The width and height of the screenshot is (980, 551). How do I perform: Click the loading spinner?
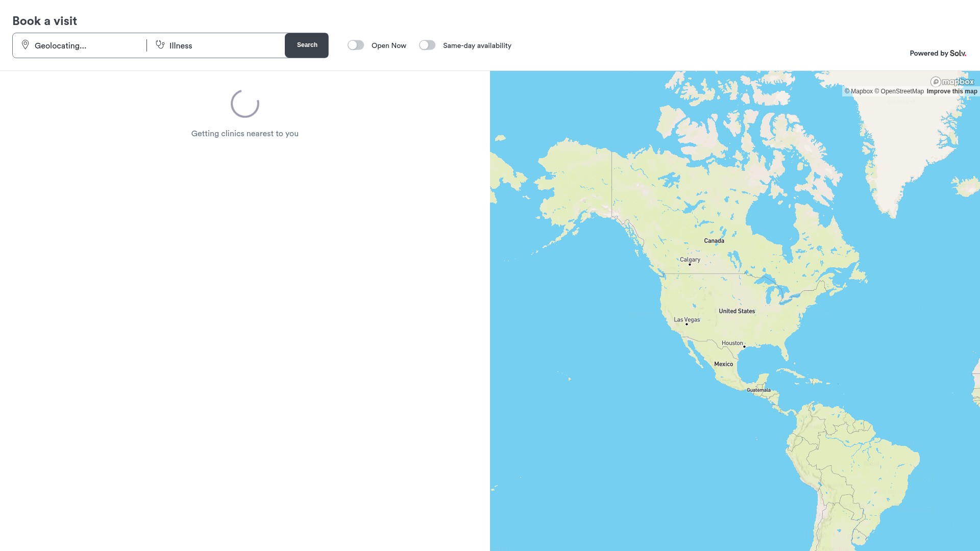245,104
